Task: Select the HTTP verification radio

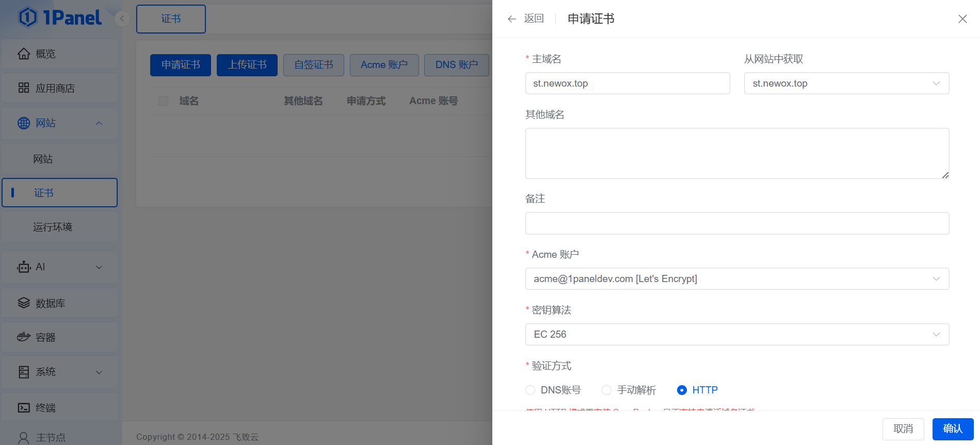Action: point(682,390)
